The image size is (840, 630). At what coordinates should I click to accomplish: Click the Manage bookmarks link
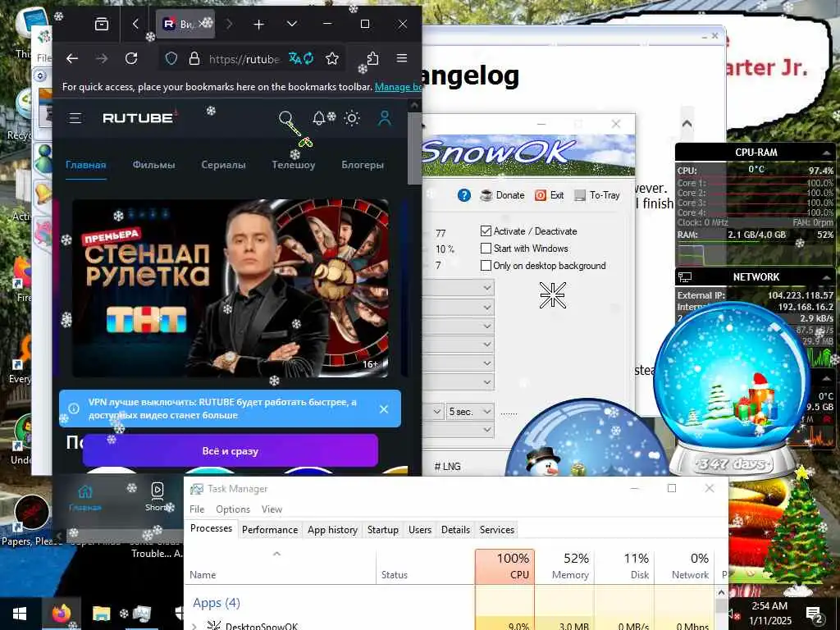tap(398, 86)
